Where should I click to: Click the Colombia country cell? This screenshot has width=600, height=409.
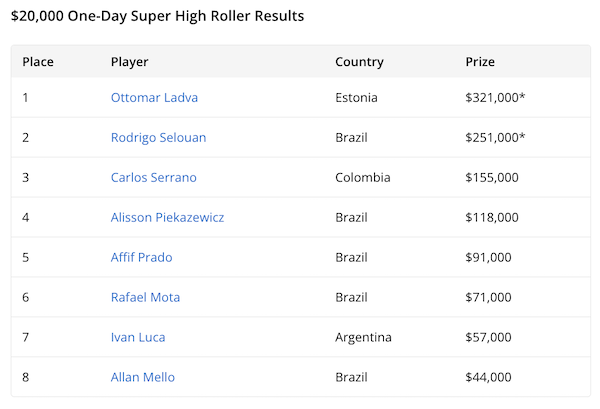(x=363, y=177)
